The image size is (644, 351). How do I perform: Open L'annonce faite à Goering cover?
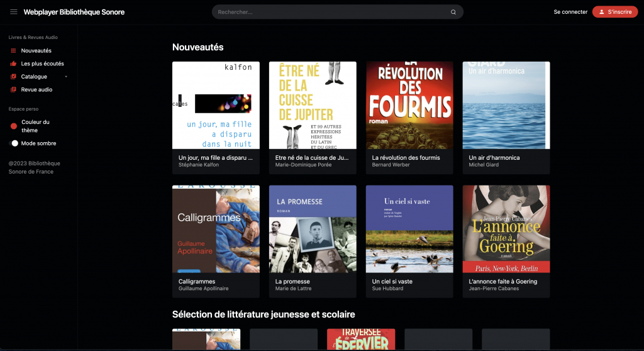(506, 229)
